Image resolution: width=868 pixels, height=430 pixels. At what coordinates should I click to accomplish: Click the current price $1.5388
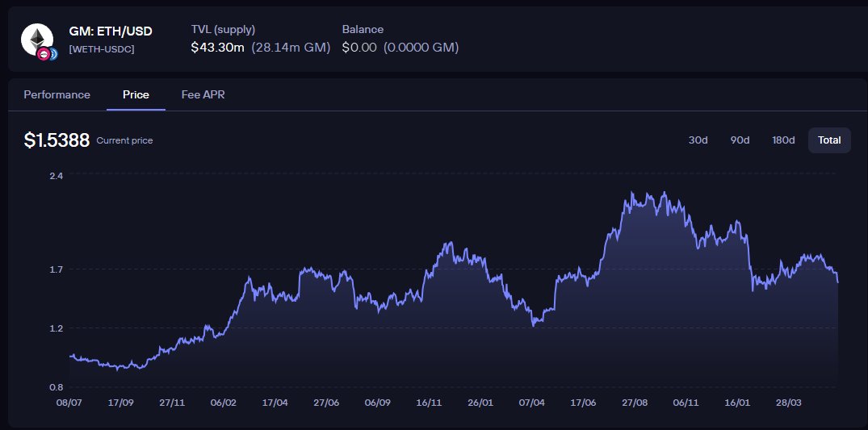pyautogui.click(x=57, y=140)
